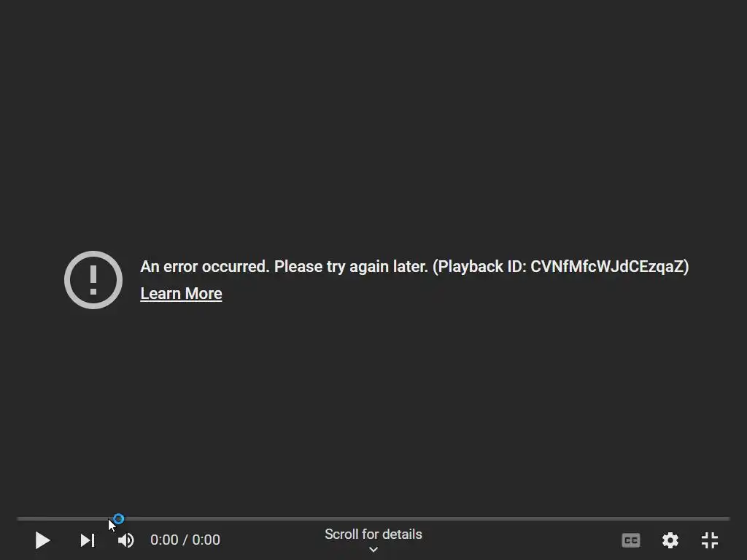
Task: Exit full screen mode
Action: [x=710, y=540]
